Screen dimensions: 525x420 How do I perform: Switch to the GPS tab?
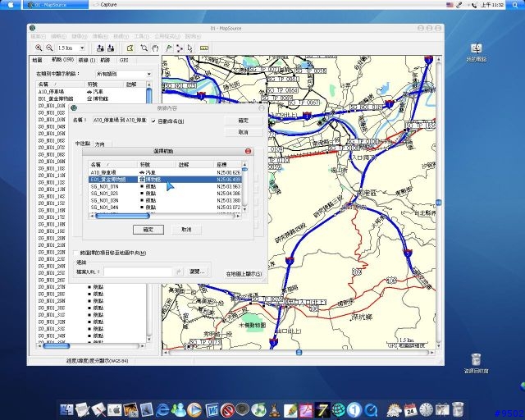124,60
